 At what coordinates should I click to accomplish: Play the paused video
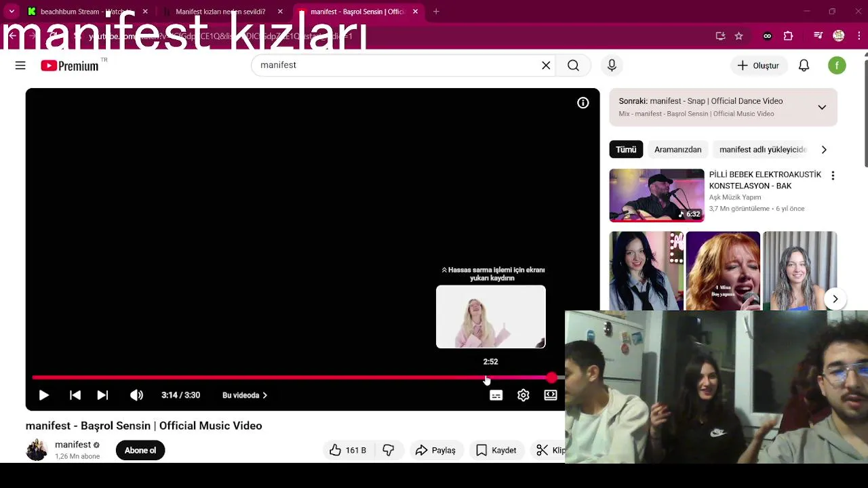43,395
